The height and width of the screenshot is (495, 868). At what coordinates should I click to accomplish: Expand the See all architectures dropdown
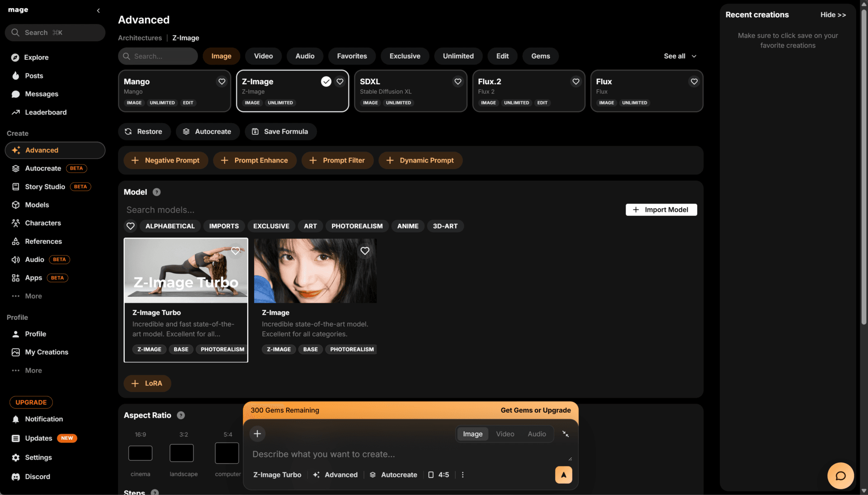tap(680, 56)
